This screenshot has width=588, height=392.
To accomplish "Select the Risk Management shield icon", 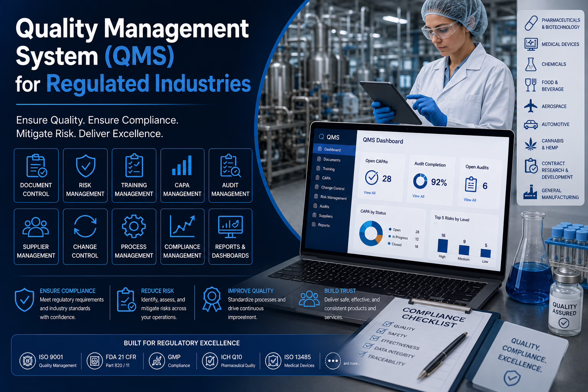I will click(85, 165).
